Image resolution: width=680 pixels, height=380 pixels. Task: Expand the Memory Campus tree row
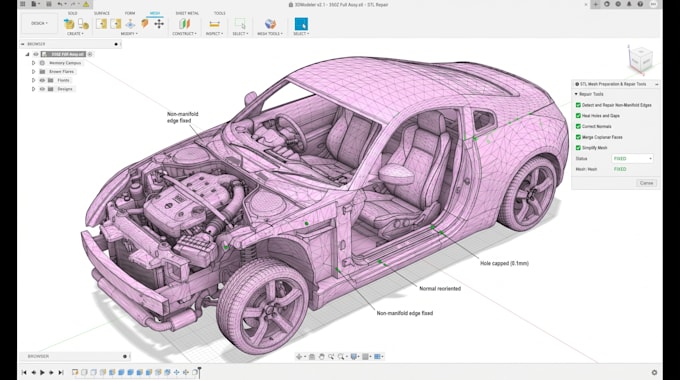[x=33, y=63]
